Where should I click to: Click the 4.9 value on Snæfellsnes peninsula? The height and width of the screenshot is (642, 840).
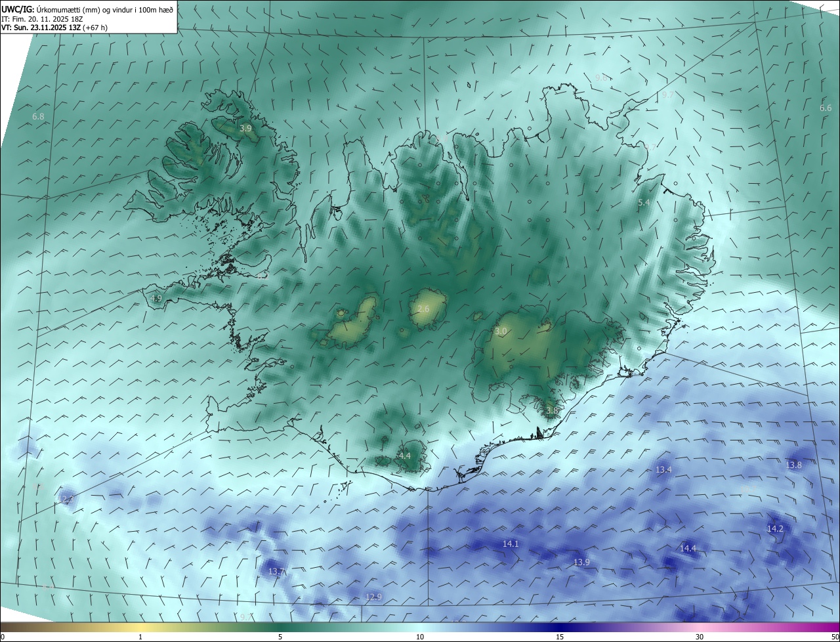click(156, 298)
